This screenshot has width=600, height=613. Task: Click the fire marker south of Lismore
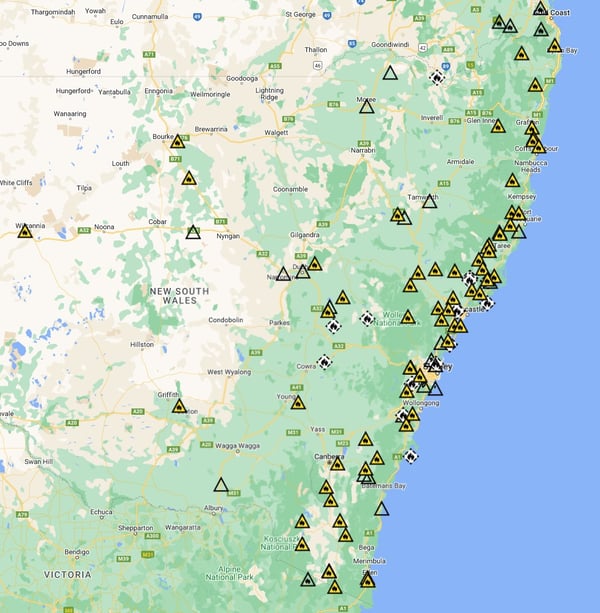535,85
